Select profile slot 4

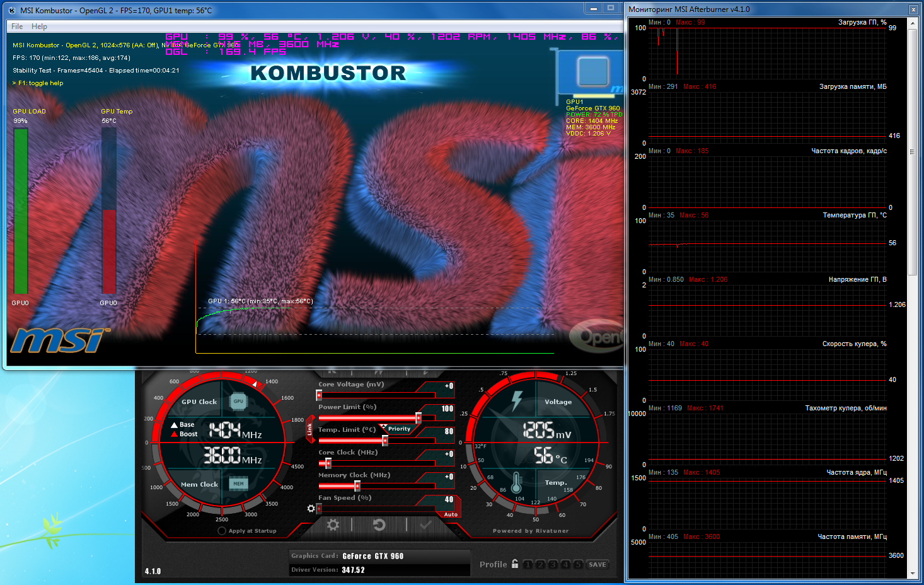point(565,564)
